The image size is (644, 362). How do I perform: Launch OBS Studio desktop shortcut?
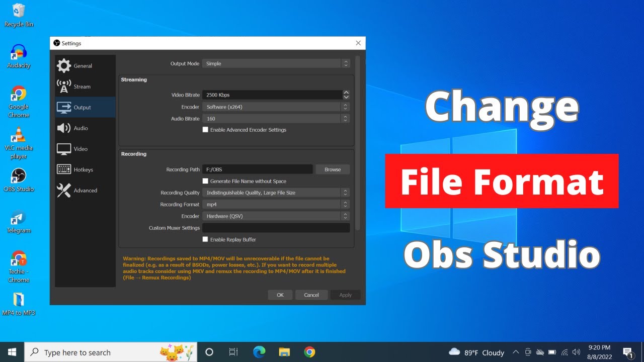[x=19, y=180]
